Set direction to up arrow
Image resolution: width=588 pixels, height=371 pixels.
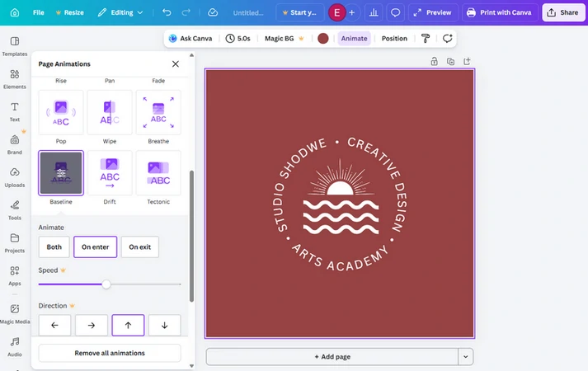point(128,326)
